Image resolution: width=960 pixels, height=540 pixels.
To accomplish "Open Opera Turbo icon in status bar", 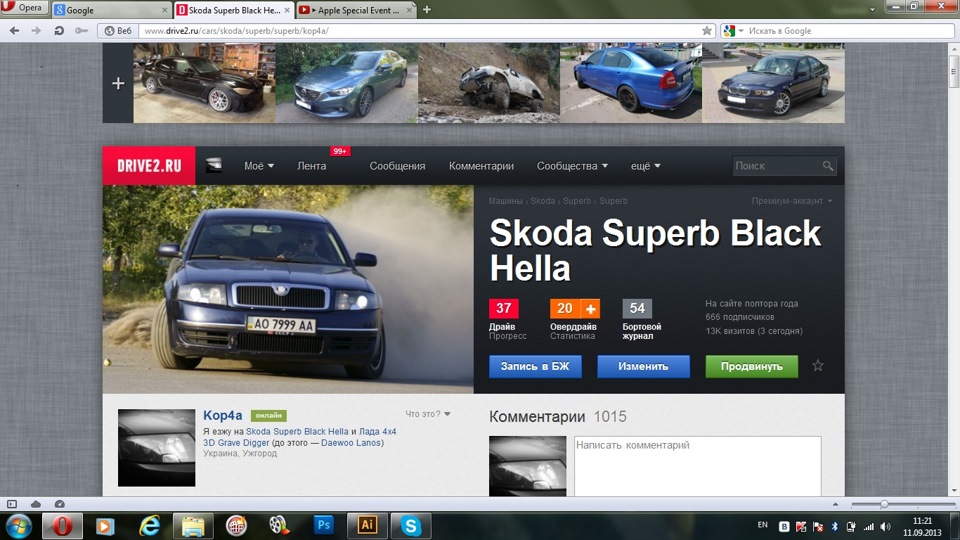I will pos(59,504).
